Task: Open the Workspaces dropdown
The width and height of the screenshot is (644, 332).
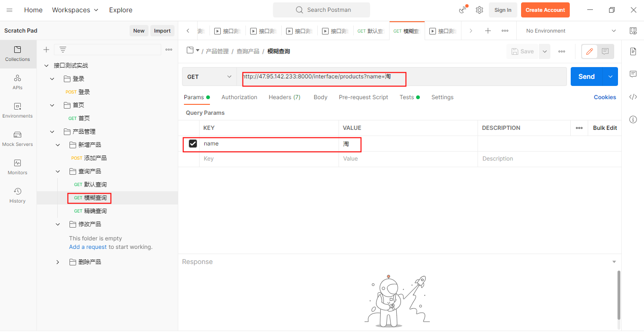Action: point(75,10)
